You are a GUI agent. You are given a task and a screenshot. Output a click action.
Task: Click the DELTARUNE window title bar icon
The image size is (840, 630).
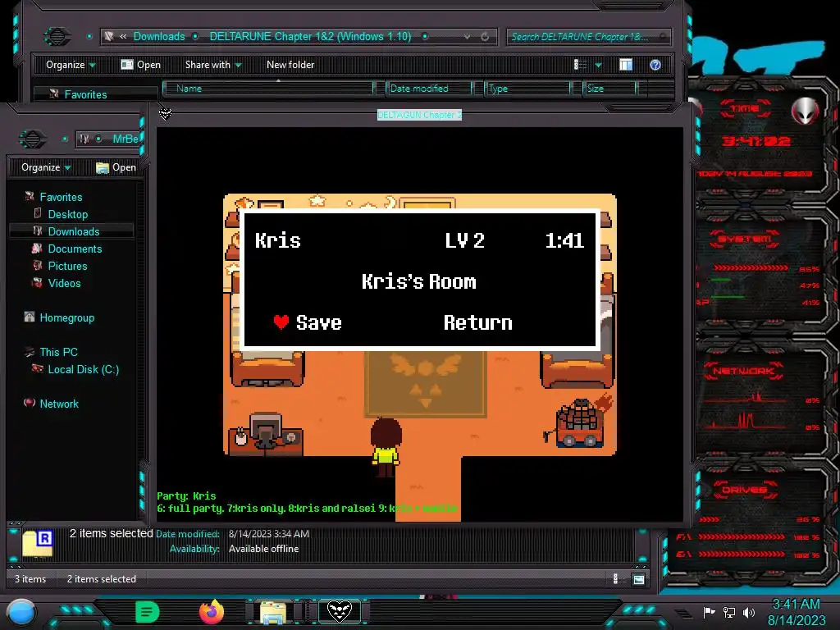165,113
